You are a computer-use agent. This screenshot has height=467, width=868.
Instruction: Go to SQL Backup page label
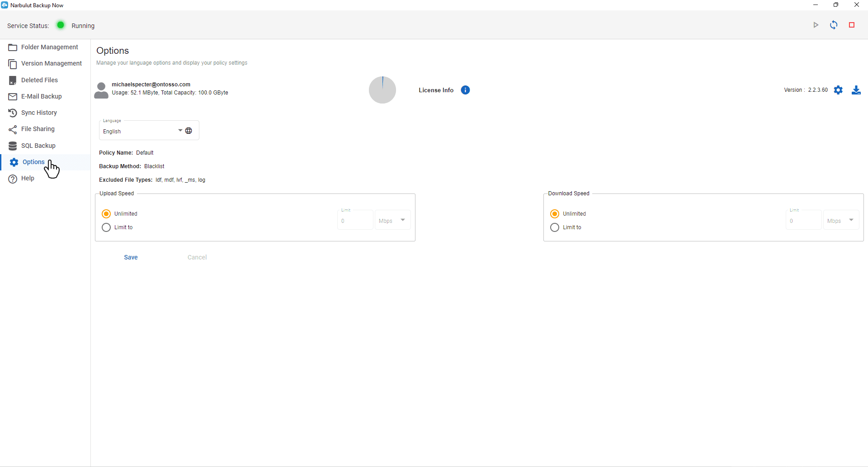(x=38, y=146)
